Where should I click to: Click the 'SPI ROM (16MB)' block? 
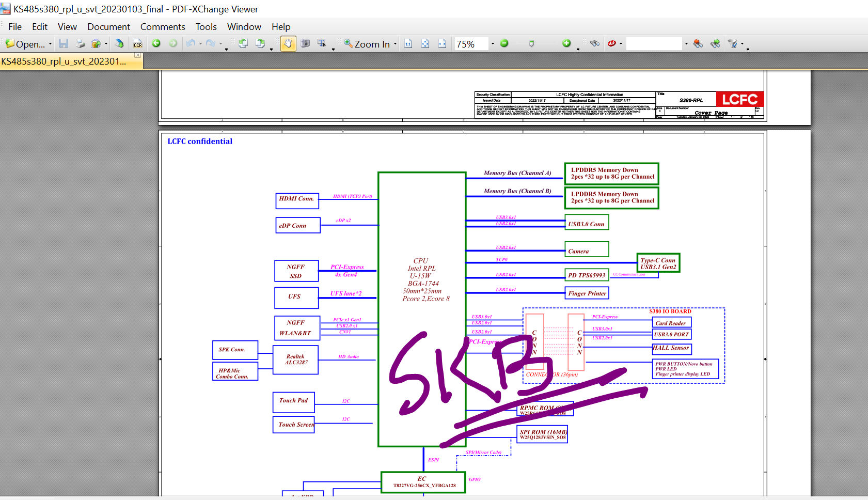[x=543, y=434]
